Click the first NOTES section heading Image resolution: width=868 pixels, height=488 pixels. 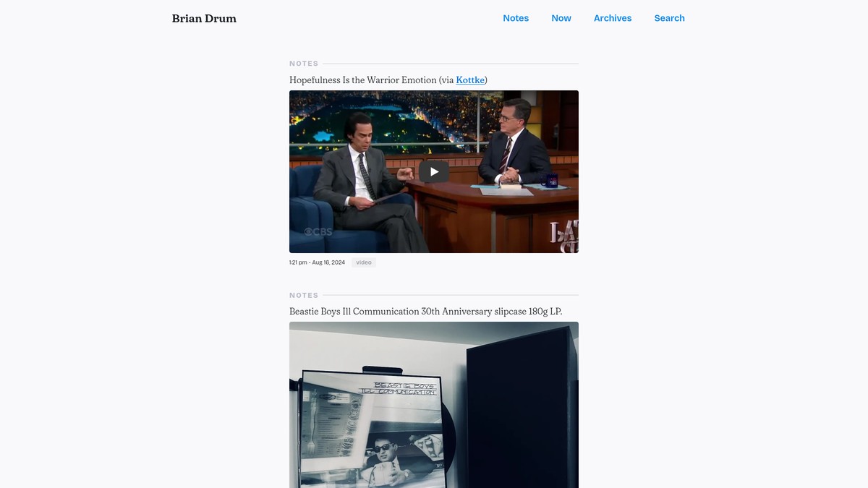[304, 64]
